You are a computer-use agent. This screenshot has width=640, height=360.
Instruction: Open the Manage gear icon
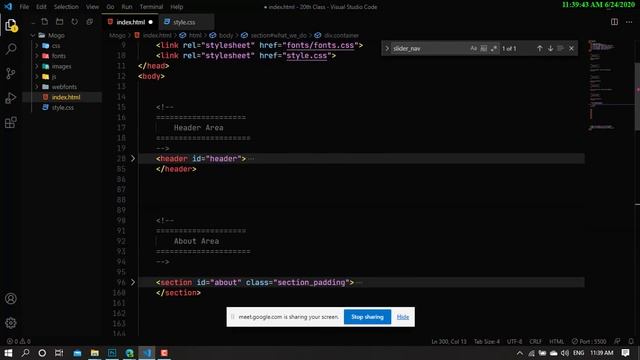pos(11,323)
